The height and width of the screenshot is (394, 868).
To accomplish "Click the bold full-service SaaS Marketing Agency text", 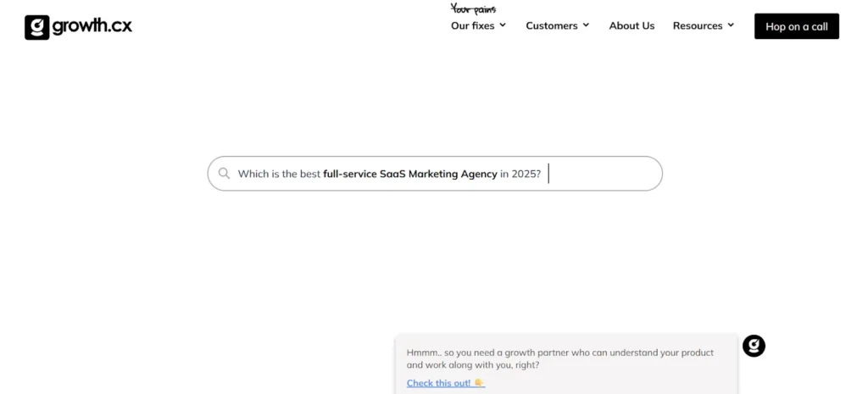I will coord(410,174).
